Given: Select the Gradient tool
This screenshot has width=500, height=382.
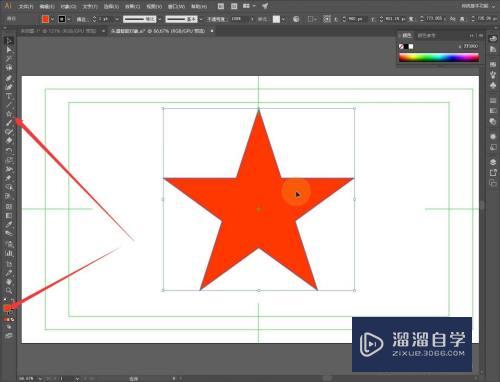Looking at the screenshot, I should (9, 216).
